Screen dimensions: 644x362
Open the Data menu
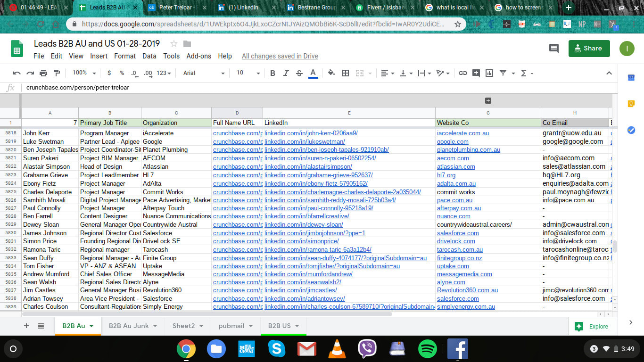(x=149, y=56)
